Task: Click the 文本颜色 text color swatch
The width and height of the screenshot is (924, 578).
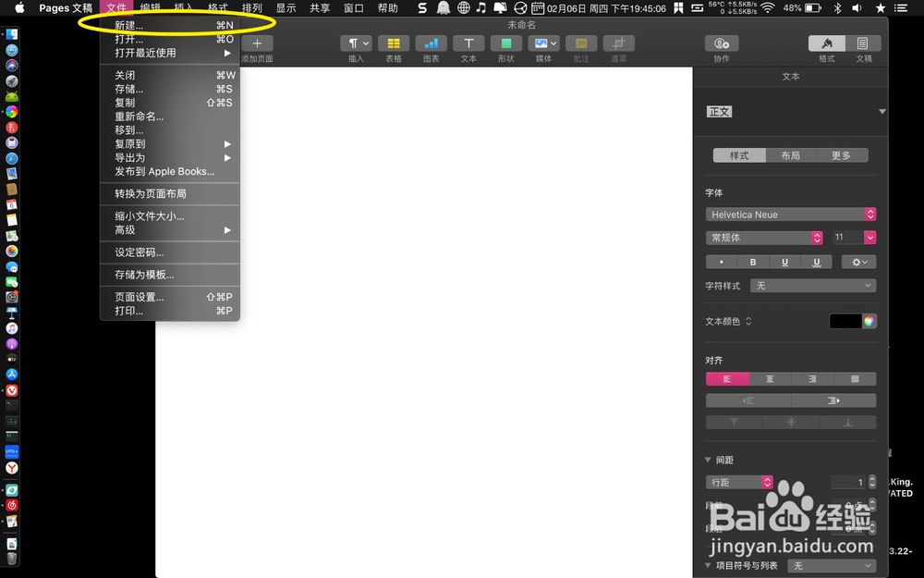Action: [845, 321]
